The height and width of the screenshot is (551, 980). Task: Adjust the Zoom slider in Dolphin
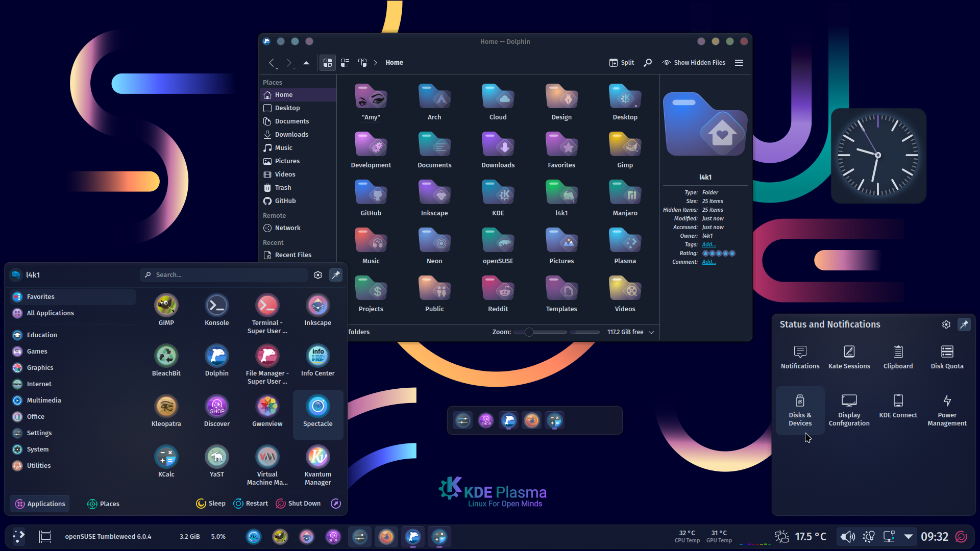click(x=540, y=332)
